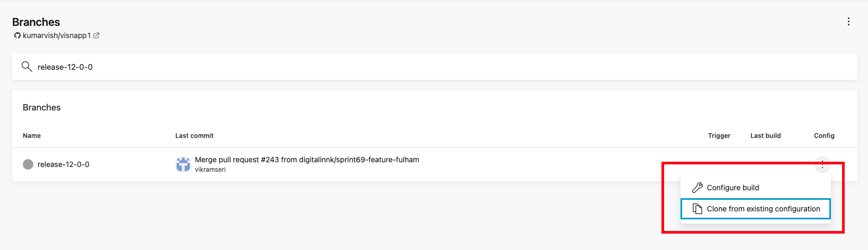
Task: Click the magnifying glass search icon
Action: pyautogui.click(x=26, y=67)
